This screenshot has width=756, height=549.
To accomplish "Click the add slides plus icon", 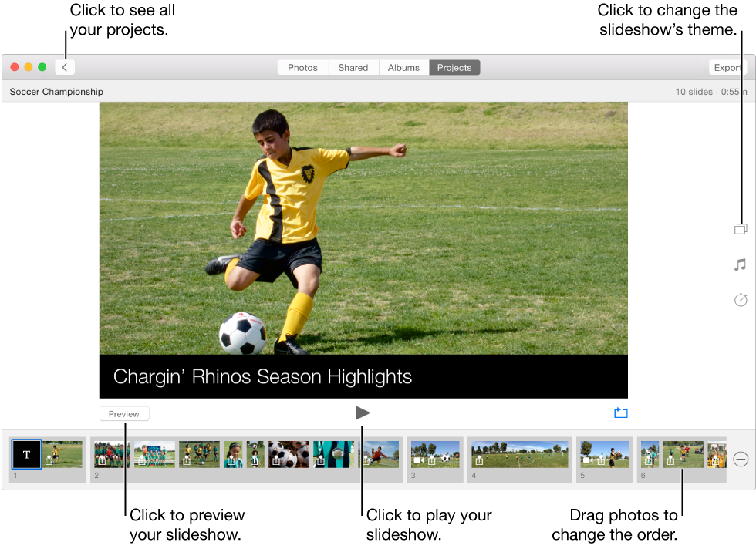I will (x=740, y=460).
